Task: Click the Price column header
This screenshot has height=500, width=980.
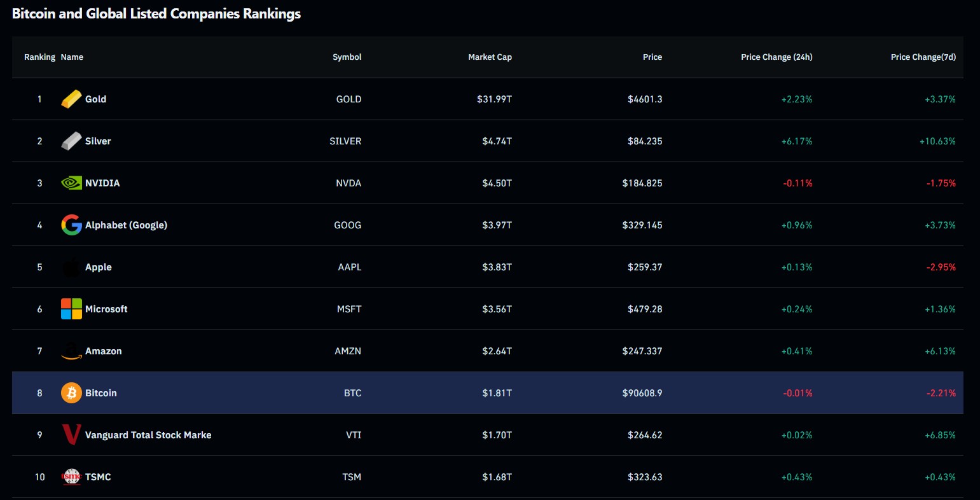Action: [x=652, y=57]
